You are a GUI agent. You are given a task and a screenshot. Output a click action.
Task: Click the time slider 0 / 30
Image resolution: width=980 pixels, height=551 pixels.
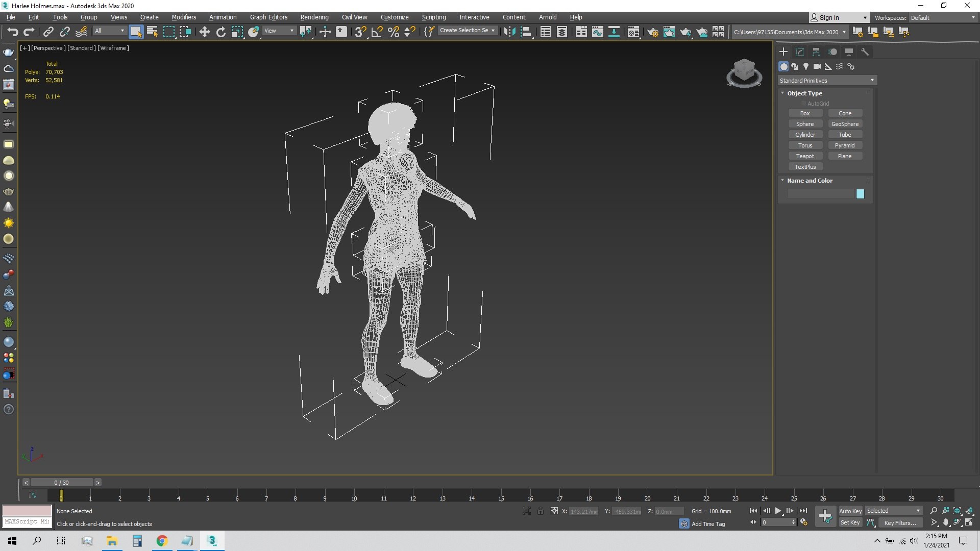pyautogui.click(x=62, y=482)
